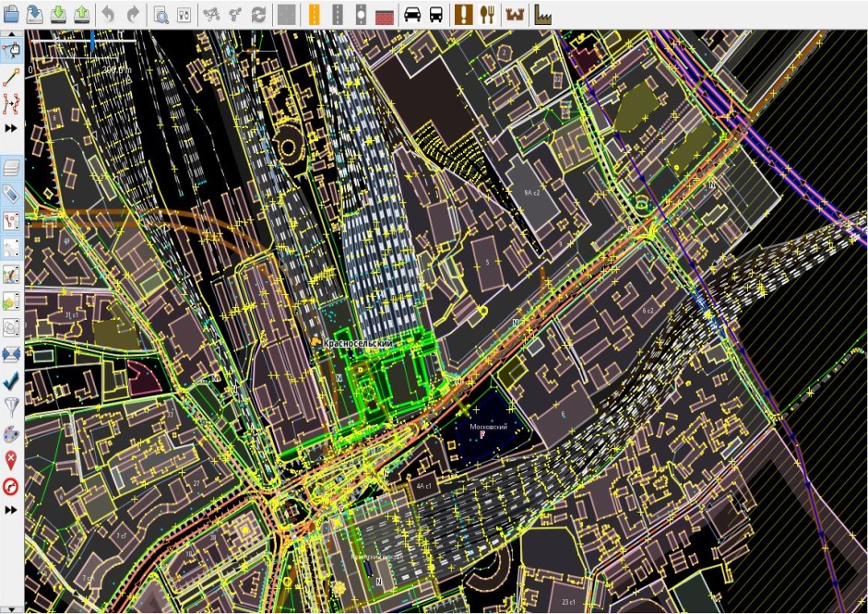Open preferences from the toolbar

coord(184,15)
